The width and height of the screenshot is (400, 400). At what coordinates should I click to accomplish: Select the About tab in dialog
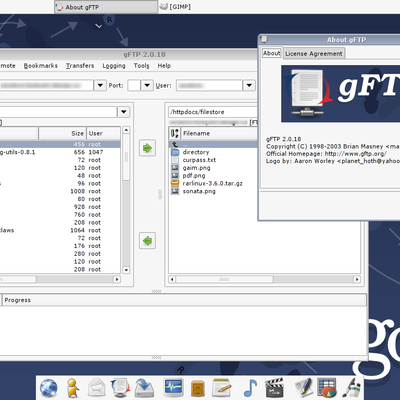(x=272, y=53)
